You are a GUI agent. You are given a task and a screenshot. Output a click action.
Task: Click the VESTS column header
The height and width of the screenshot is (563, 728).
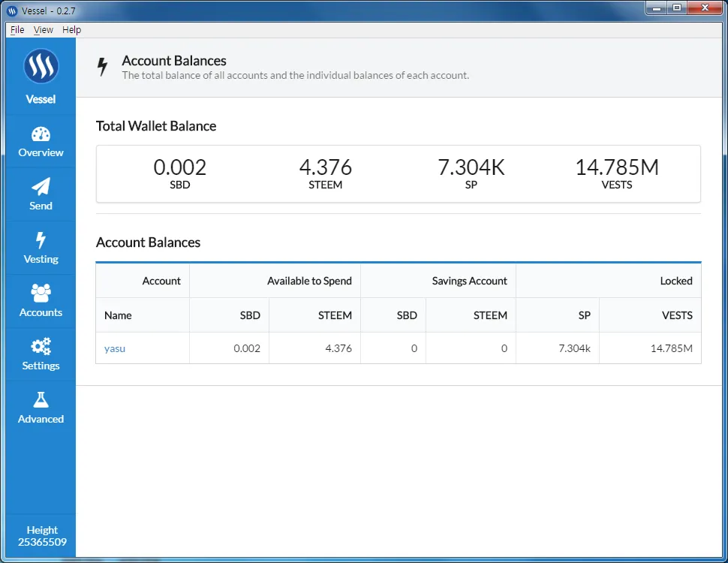[x=651, y=315]
